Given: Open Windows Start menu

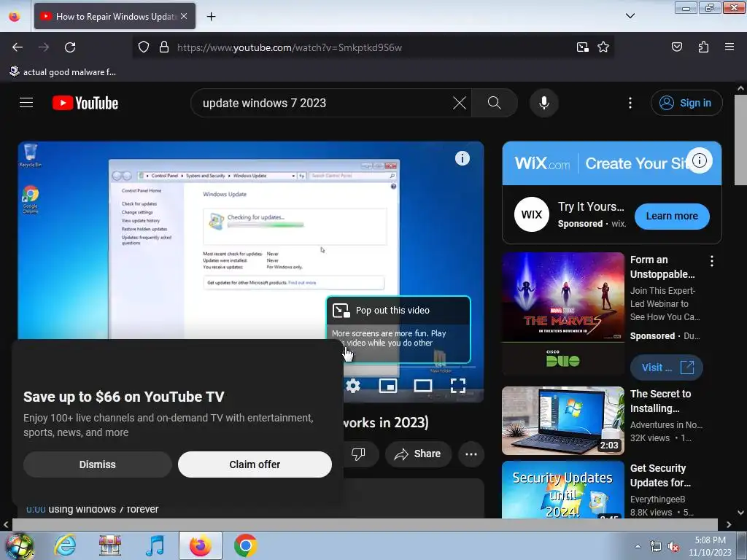Looking at the screenshot, I should tap(20, 545).
